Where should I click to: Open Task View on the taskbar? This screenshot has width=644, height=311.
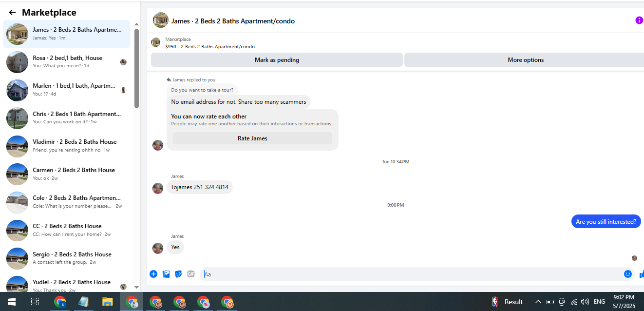[x=35, y=302]
